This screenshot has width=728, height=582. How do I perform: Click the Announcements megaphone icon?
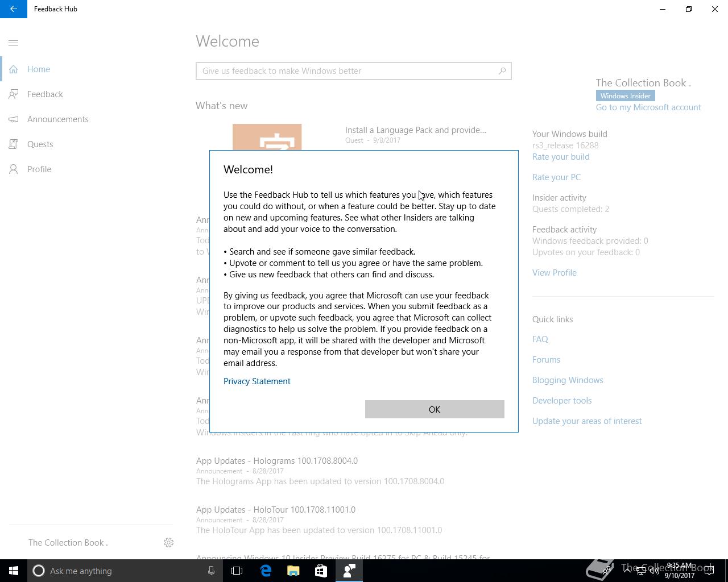pos(14,119)
